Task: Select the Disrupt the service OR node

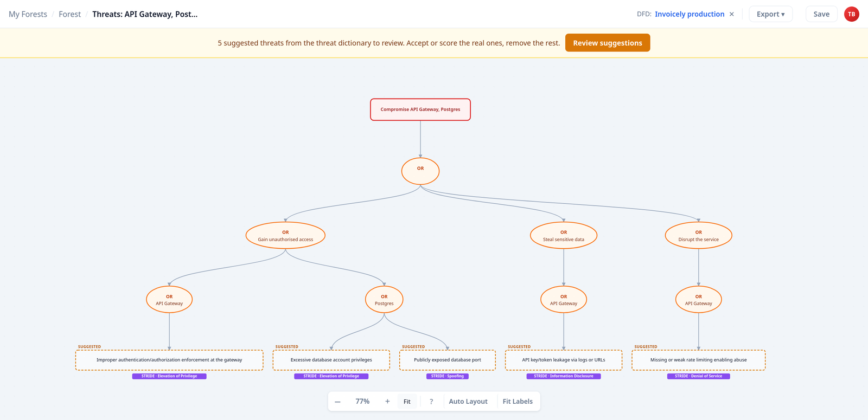Action: [699, 236]
